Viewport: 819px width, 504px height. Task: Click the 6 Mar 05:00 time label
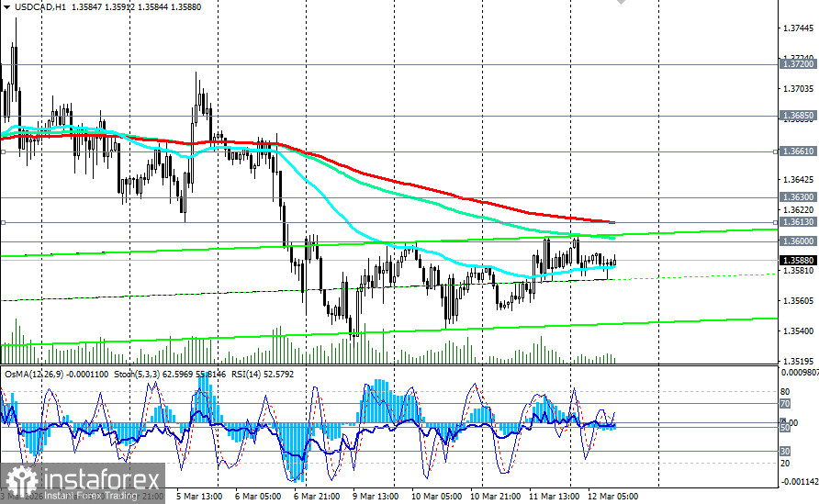pos(258,496)
